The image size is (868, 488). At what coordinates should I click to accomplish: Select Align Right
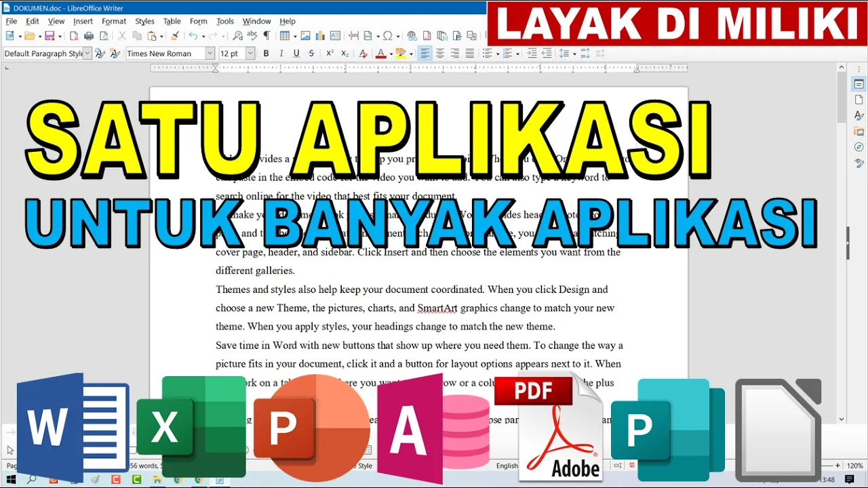[x=454, y=54]
